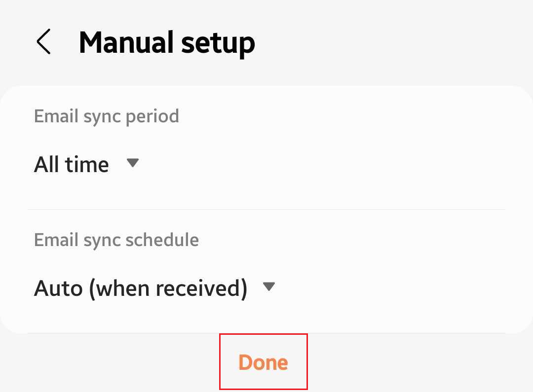The width and height of the screenshot is (533, 392).
Task: Select the "All time" value text
Action: (x=71, y=164)
